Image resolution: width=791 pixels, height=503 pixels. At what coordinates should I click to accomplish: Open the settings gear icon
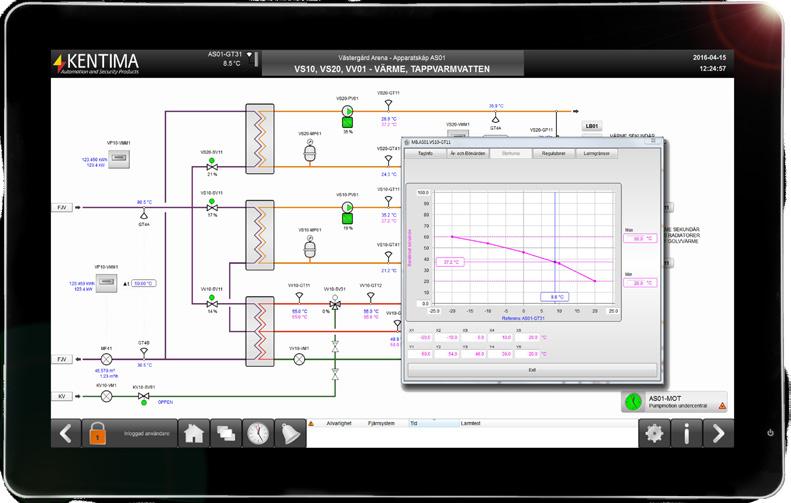coord(654,433)
